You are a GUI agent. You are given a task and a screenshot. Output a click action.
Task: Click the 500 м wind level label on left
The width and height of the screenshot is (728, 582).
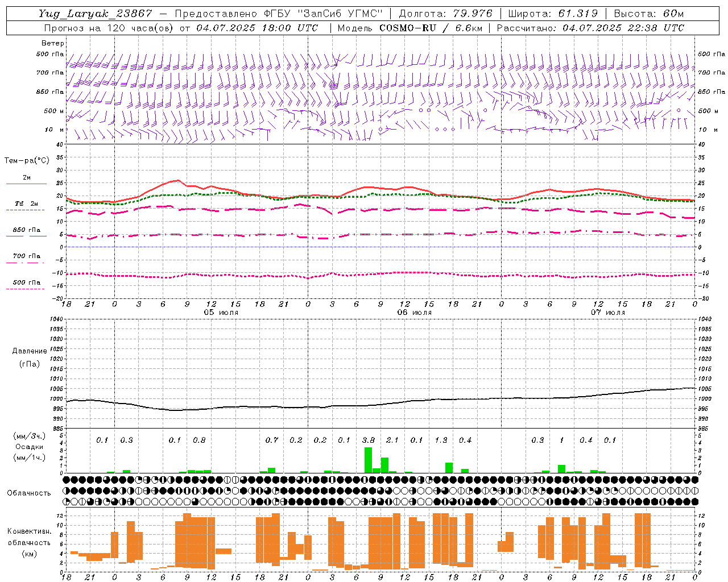[x=54, y=111]
